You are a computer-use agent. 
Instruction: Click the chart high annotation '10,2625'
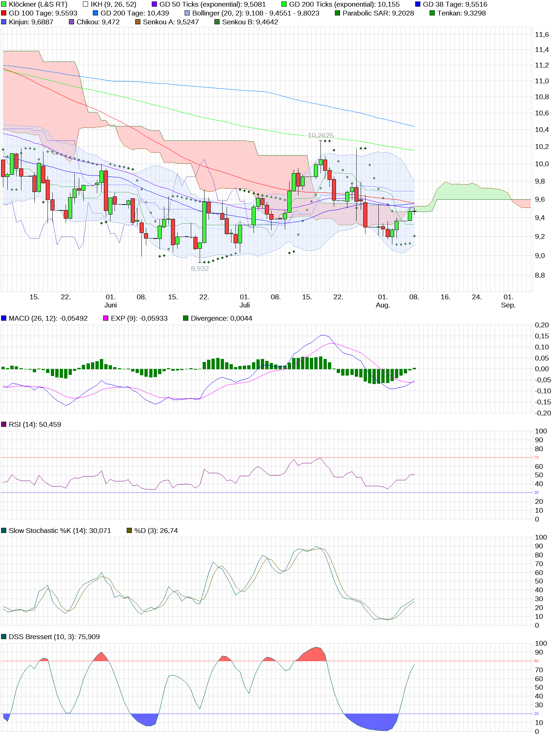coord(321,136)
